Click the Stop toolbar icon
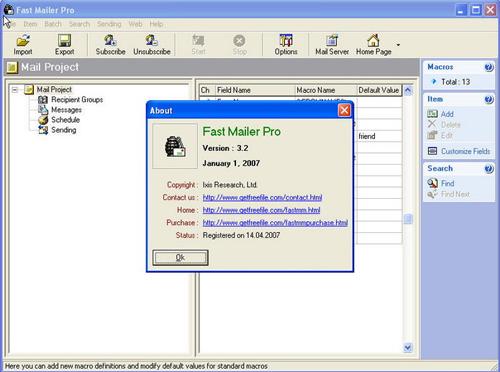Viewport: 500px width, 372px height. [x=240, y=45]
